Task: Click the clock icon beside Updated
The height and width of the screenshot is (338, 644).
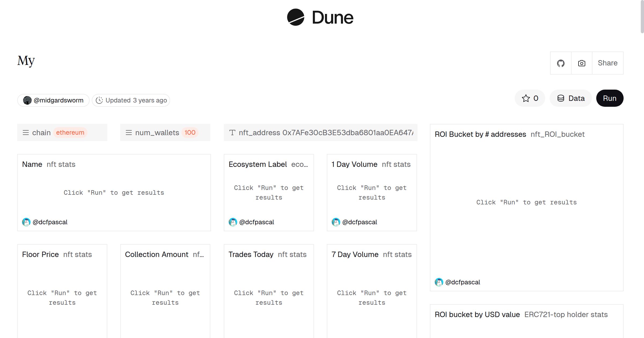Action: (x=99, y=100)
